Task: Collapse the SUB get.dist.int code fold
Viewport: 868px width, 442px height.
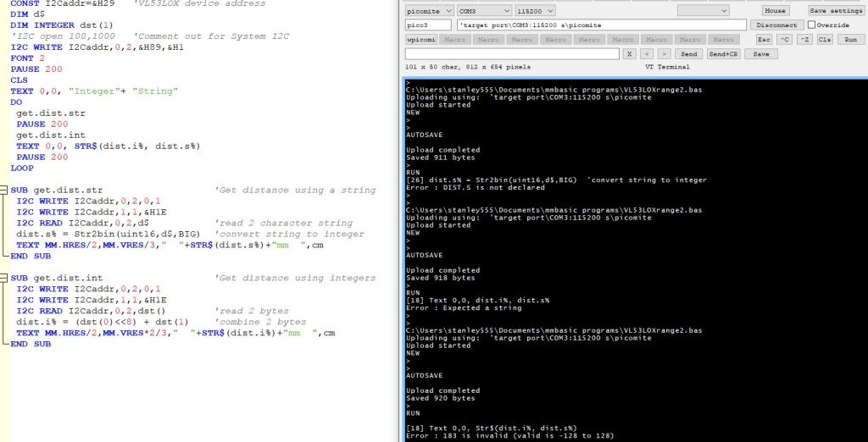Action: 4,278
